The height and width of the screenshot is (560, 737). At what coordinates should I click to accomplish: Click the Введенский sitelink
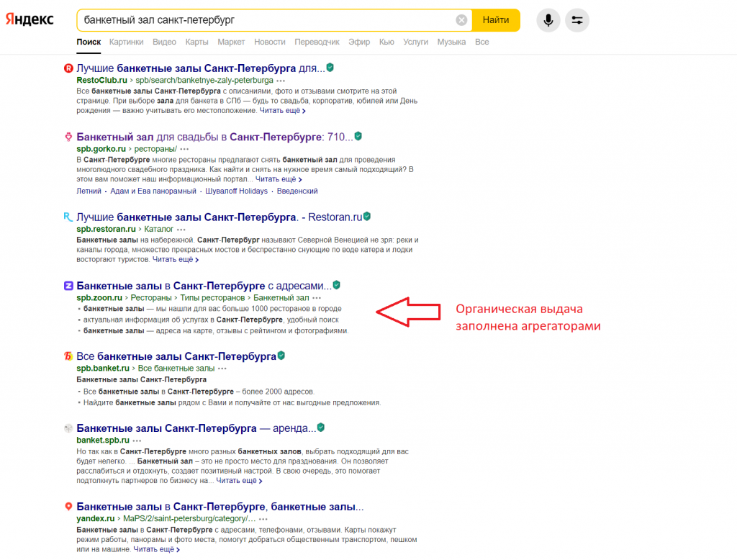coord(297,191)
